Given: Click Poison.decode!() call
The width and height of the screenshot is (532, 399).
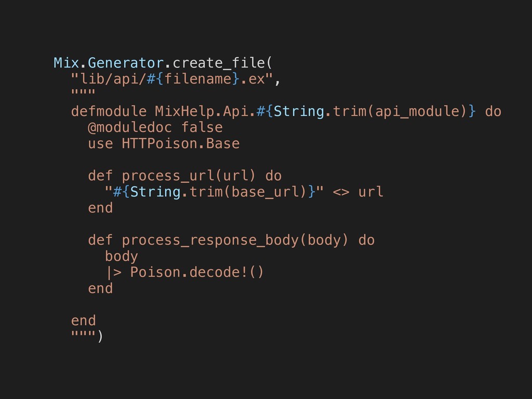Looking at the screenshot, I should click(x=197, y=272).
